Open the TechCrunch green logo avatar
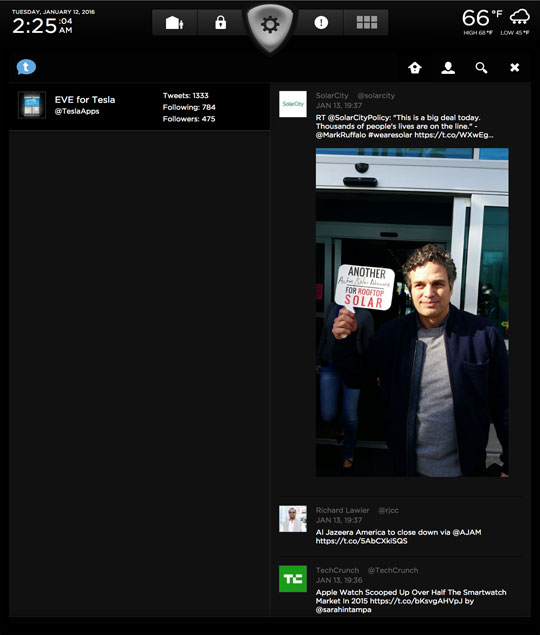The image size is (540, 635). click(293, 579)
